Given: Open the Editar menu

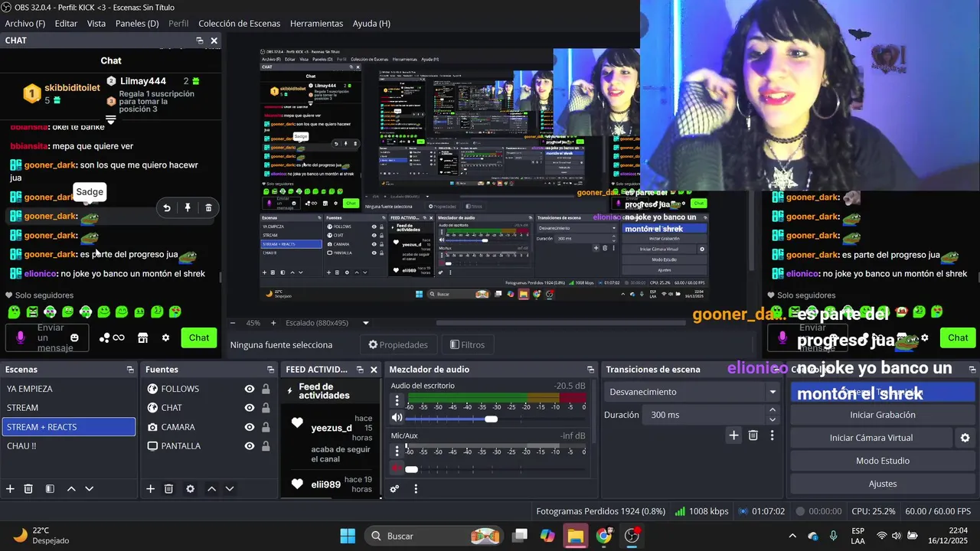Looking at the screenshot, I should 66,24.
